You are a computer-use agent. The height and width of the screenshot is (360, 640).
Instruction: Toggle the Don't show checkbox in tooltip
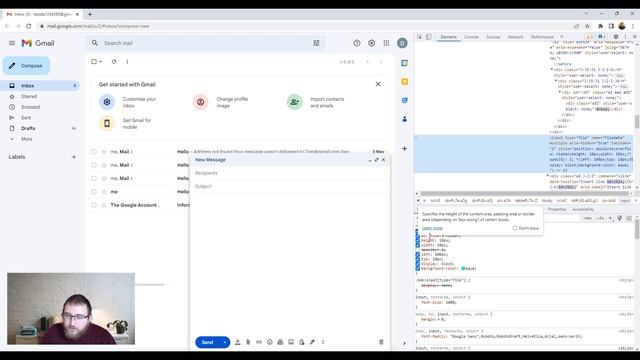(515, 228)
